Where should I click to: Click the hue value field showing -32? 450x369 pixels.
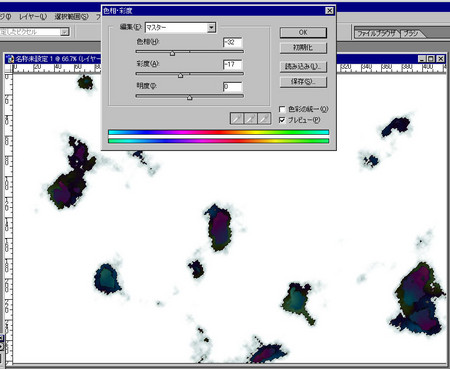(x=232, y=42)
